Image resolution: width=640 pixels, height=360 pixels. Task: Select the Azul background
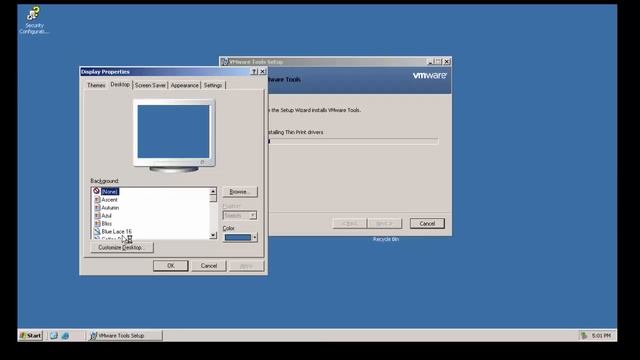[107, 216]
